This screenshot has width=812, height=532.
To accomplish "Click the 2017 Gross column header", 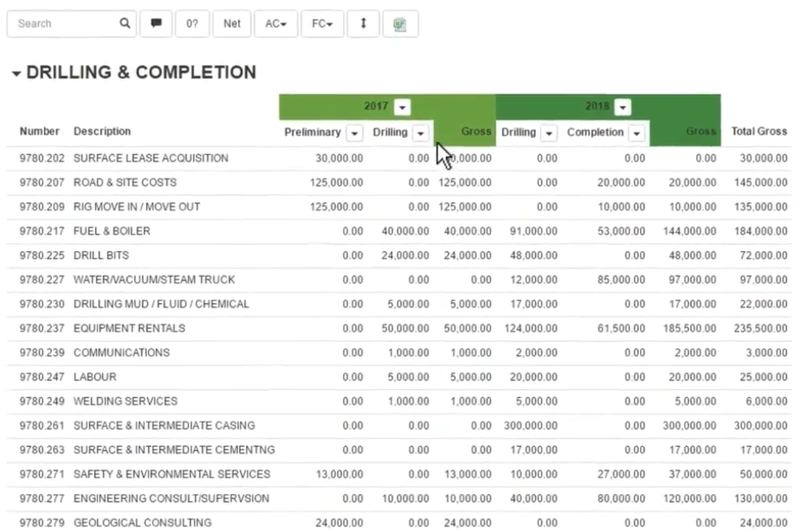I will pyautogui.click(x=476, y=132).
